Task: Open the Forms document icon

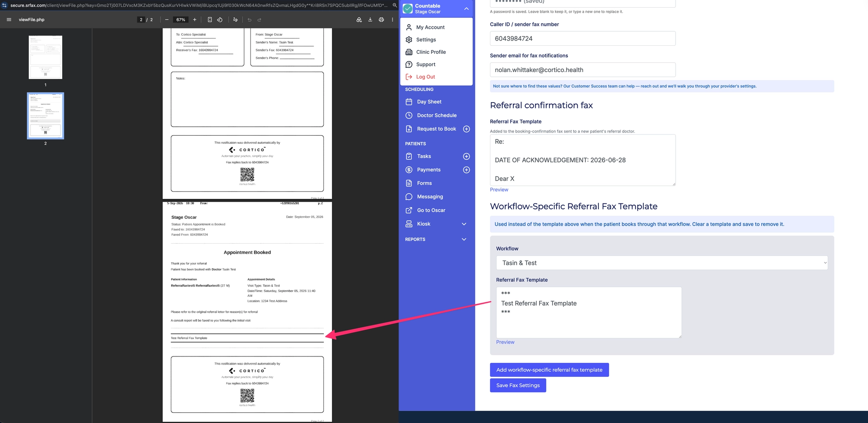Action: pyautogui.click(x=409, y=183)
